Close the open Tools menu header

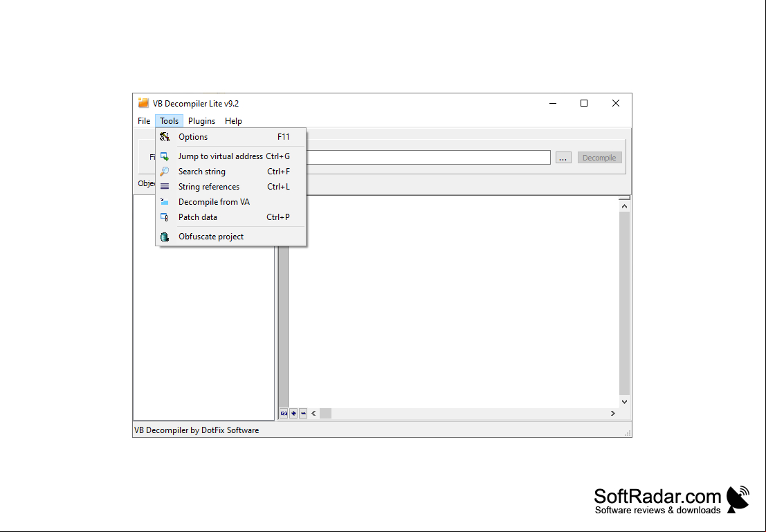tap(169, 120)
